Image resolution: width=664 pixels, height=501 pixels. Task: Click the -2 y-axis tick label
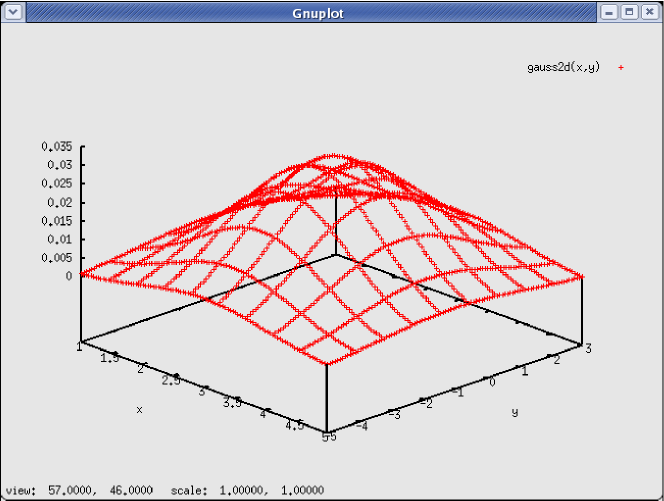click(x=426, y=404)
